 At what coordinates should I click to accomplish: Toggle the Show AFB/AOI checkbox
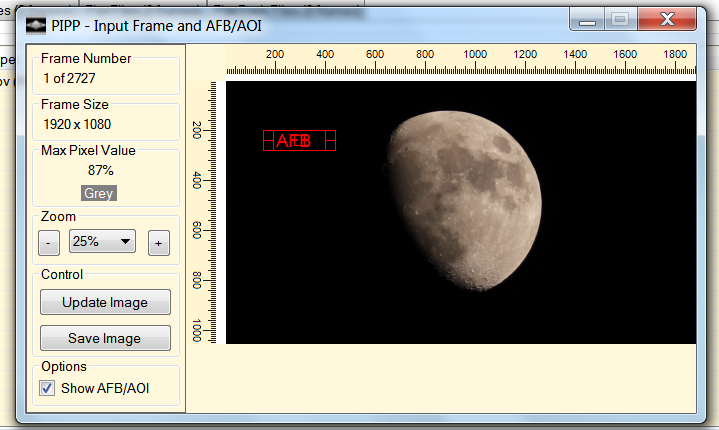pos(47,388)
